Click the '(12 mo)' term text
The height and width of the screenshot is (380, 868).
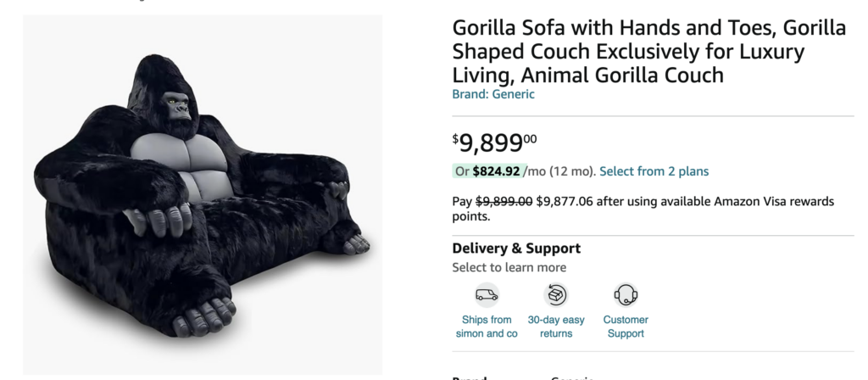point(572,171)
